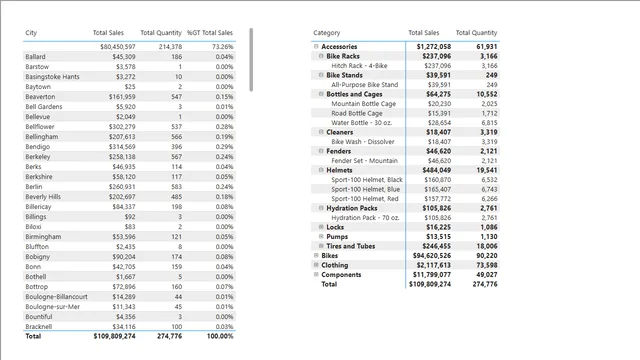
Task: Select Basingstoke Hants row
Action: (x=129, y=77)
